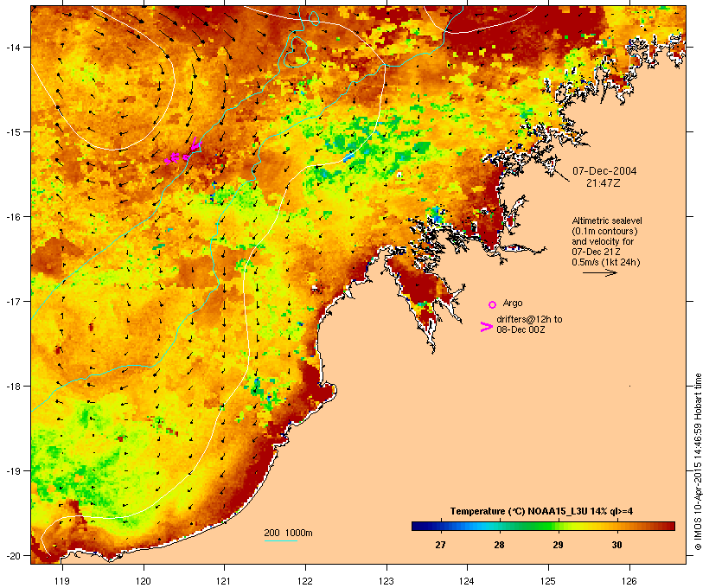The width and height of the screenshot is (709, 588).
Task: Click longitude axis label '126'
Action: [629, 581]
